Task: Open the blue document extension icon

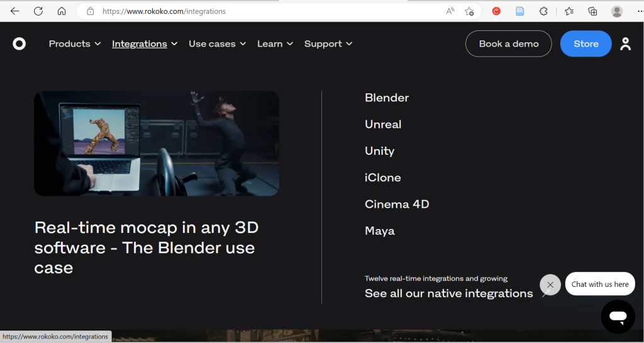Action: (x=520, y=11)
